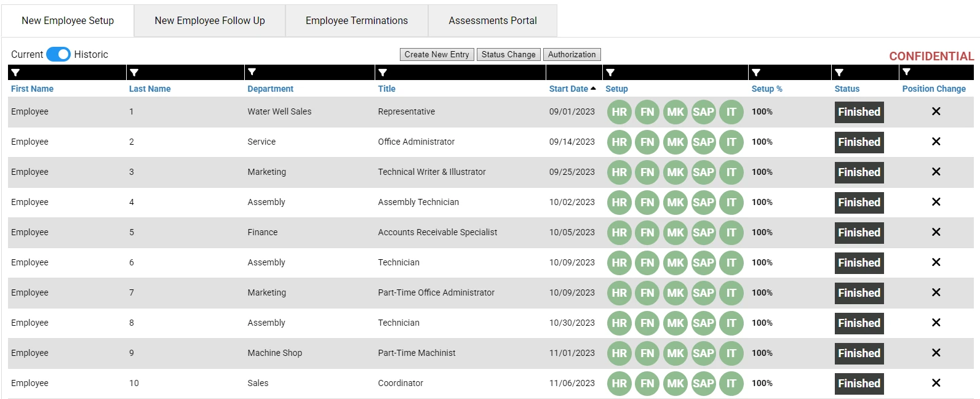Toggle the Current/Historic switch

[58, 54]
